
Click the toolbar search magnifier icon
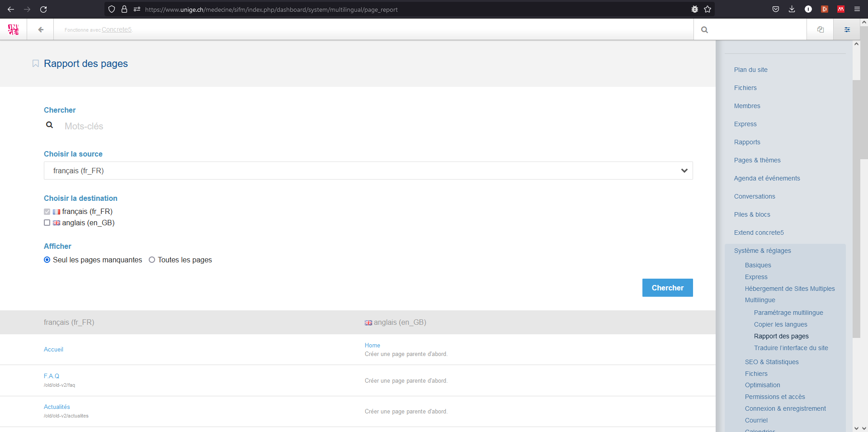tap(704, 30)
